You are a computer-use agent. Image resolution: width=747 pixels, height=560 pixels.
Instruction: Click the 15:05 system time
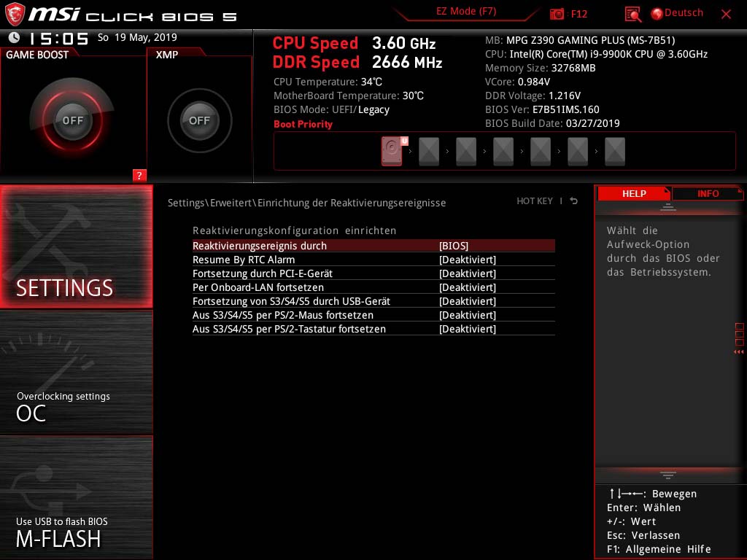[58, 38]
